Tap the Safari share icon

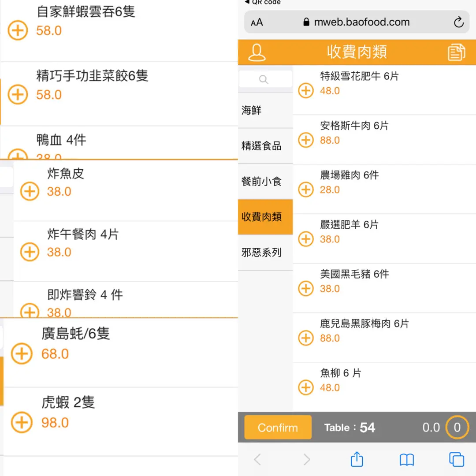point(357,460)
